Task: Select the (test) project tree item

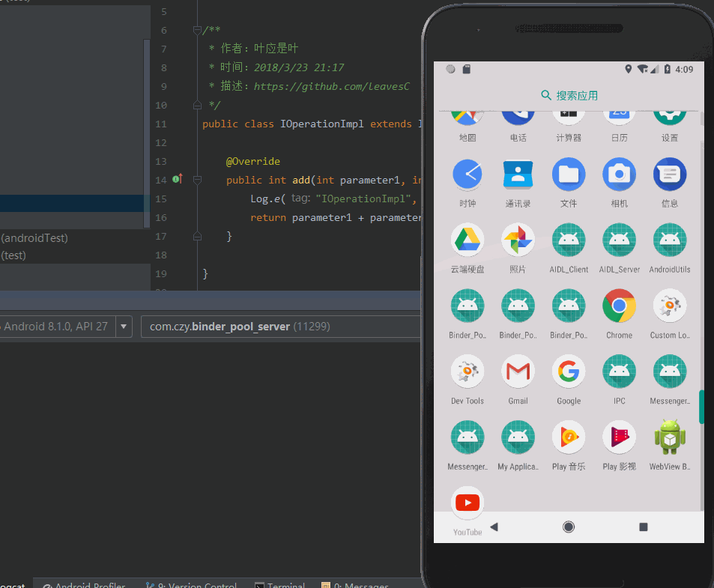Action: click(13, 255)
